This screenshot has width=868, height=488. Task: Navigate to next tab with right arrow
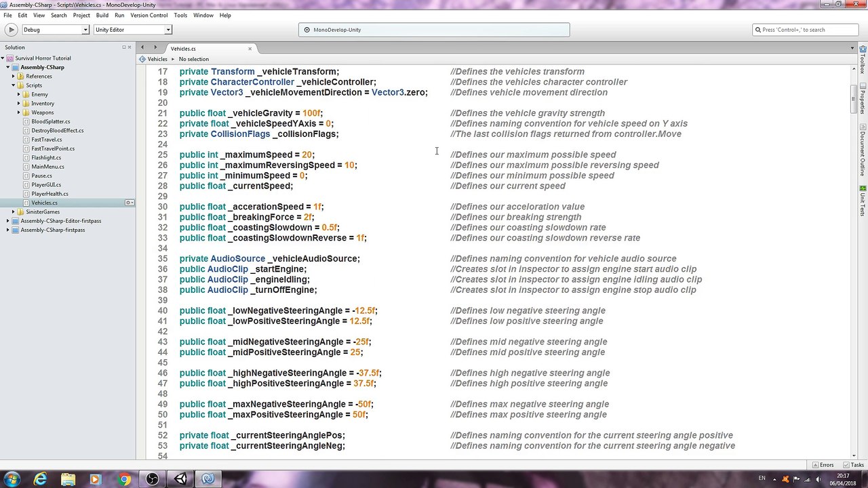pos(155,47)
